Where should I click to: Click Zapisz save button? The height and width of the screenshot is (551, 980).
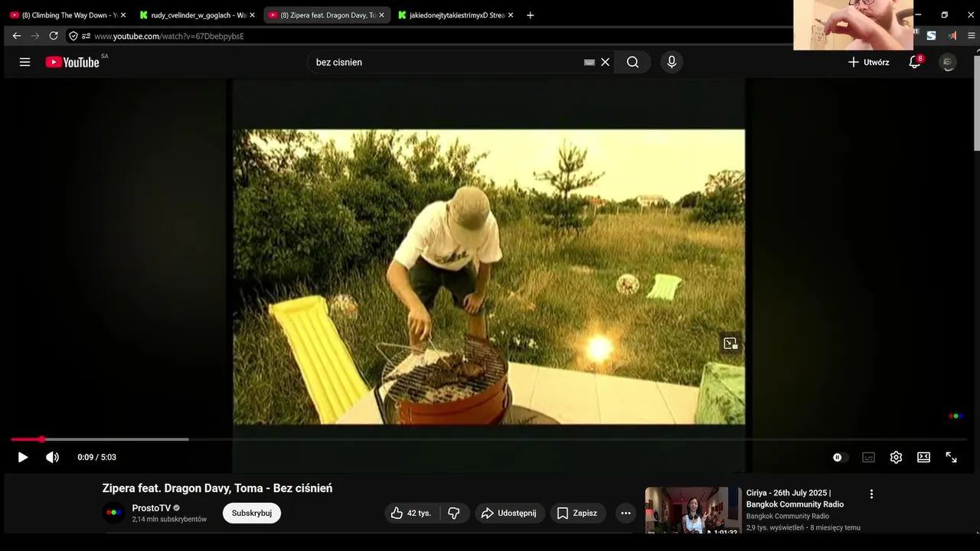tap(577, 513)
